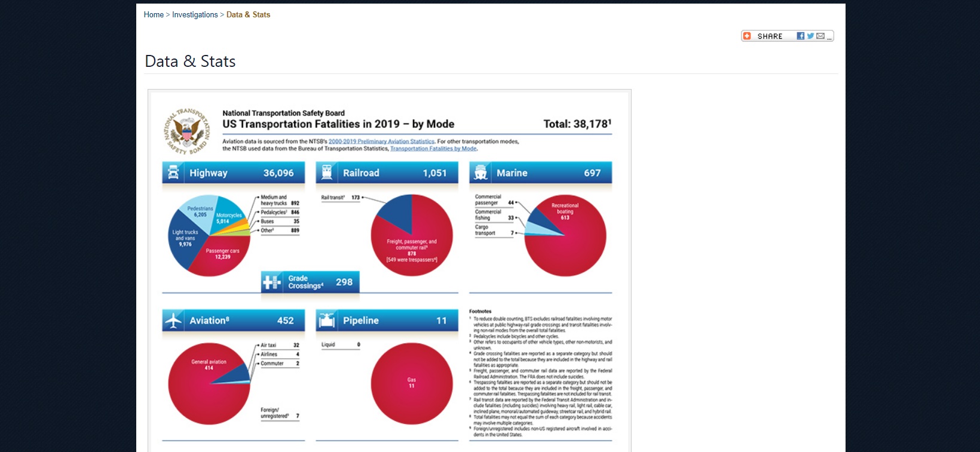Viewport: 980px width, 452px height.
Task: Click the 'Commercial passenger 44' label
Action: (x=495, y=199)
